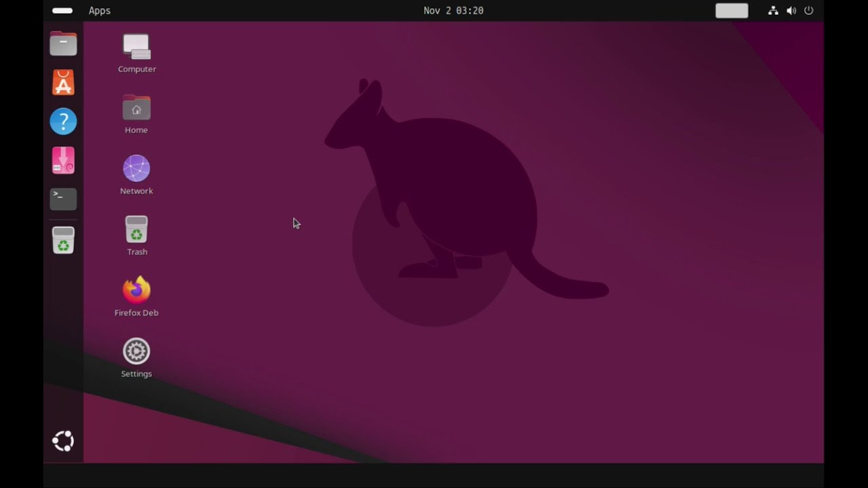Select the Network label text
Image resolution: width=868 pixels, height=488 pixels.
tap(136, 191)
